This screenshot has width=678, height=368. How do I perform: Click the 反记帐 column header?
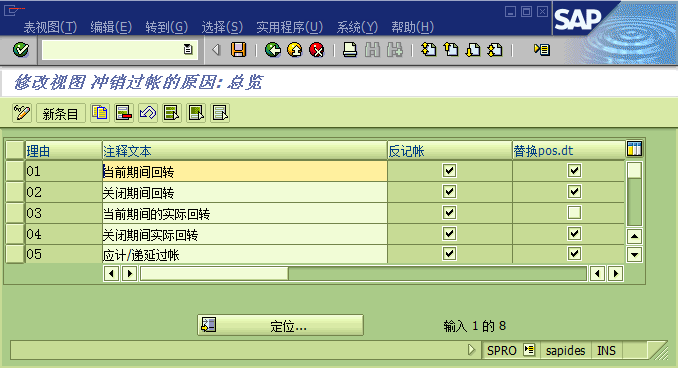tap(450, 151)
